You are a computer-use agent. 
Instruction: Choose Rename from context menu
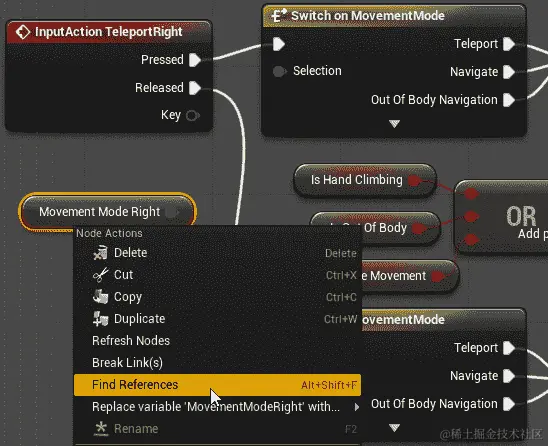pos(217,429)
